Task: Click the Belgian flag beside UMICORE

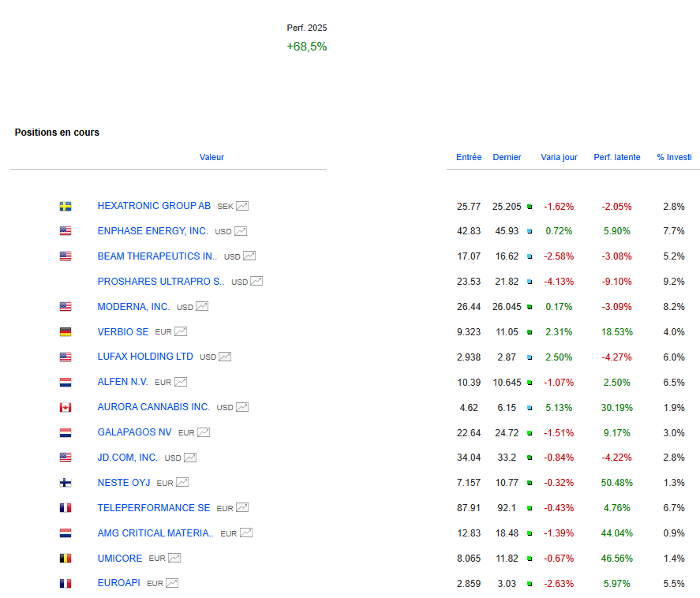Action: tap(66, 559)
